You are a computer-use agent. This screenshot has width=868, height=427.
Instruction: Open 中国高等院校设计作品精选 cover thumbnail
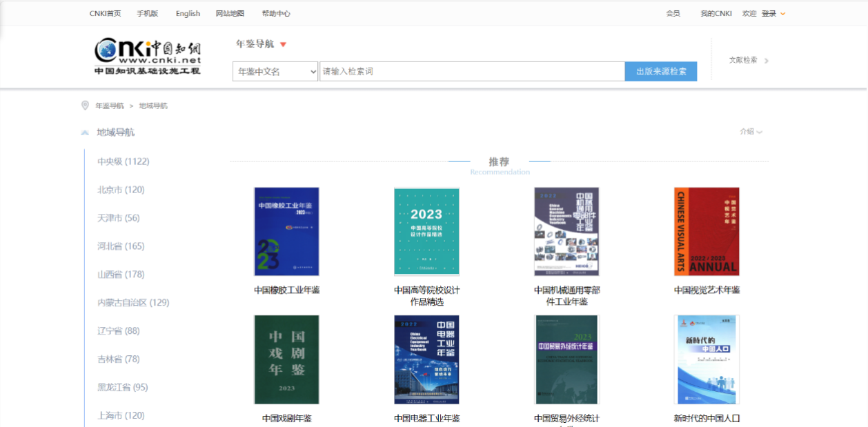(x=426, y=232)
